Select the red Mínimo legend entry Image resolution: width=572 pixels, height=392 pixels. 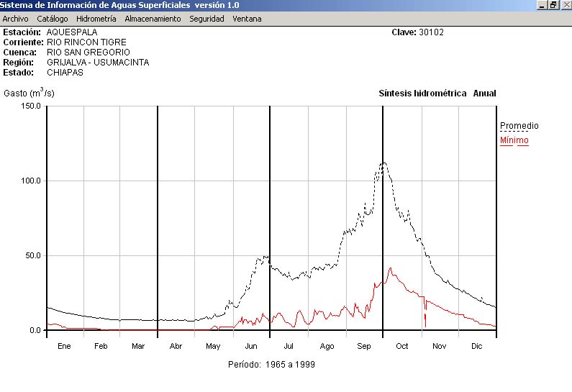514,140
